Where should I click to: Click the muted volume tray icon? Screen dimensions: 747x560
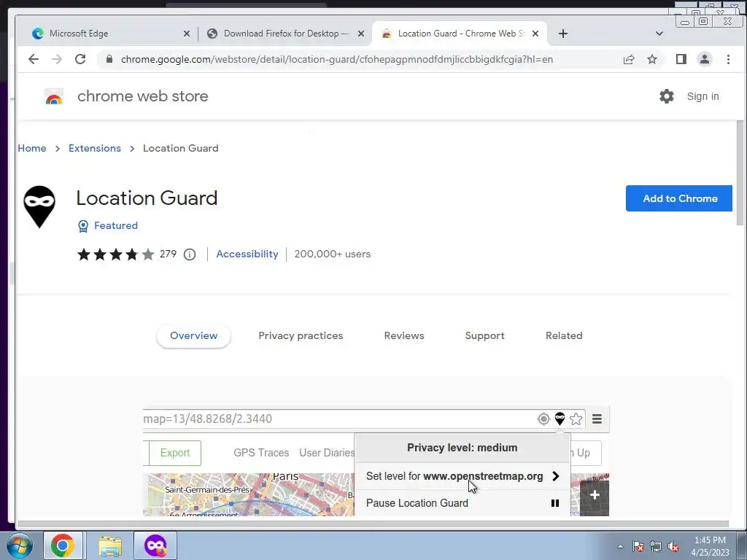pyautogui.click(x=673, y=547)
